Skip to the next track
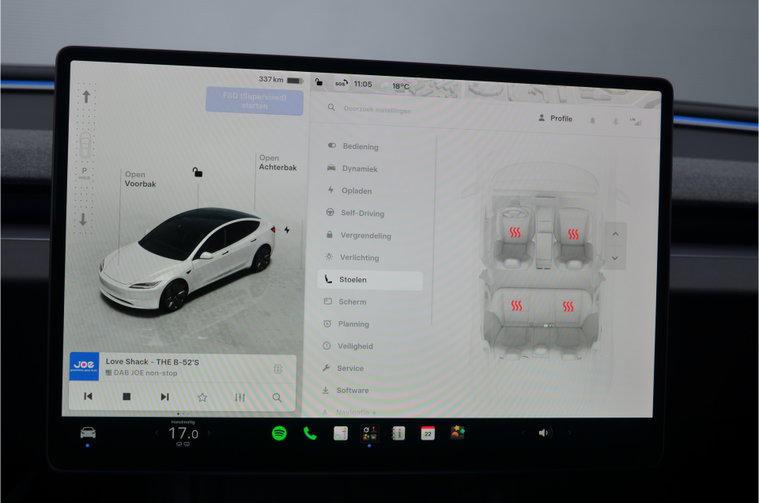759x503 pixels. pos(165,396)
